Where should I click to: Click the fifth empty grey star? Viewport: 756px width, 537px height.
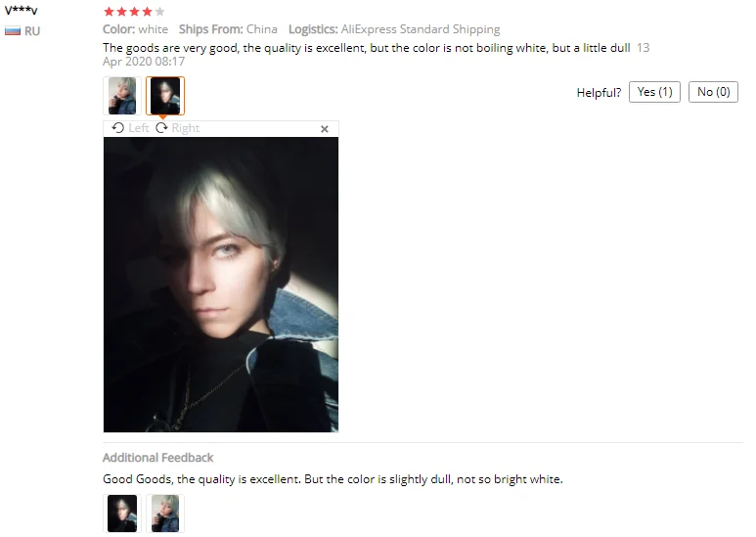159,12
